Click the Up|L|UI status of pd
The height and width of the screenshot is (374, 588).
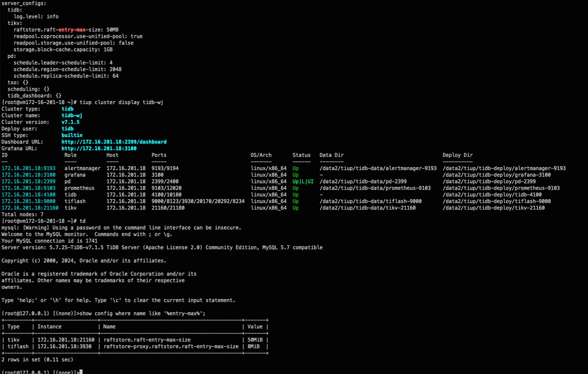click(x=303, y=181)
